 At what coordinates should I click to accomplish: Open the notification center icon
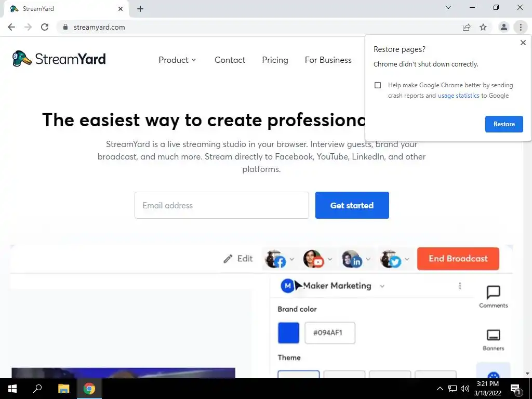(x=515, y=389)
